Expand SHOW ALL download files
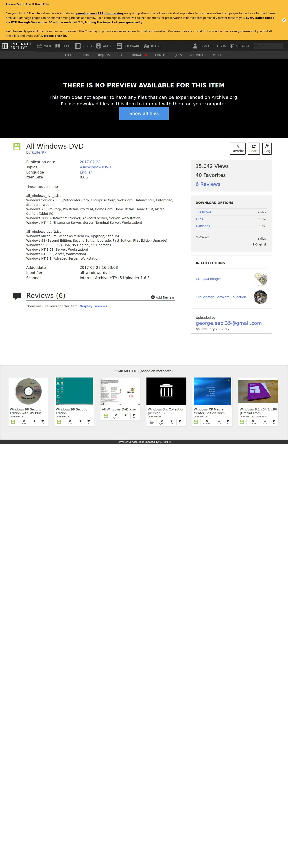The height and width of the screenshot is (868, 288). (x=203, y=238)
